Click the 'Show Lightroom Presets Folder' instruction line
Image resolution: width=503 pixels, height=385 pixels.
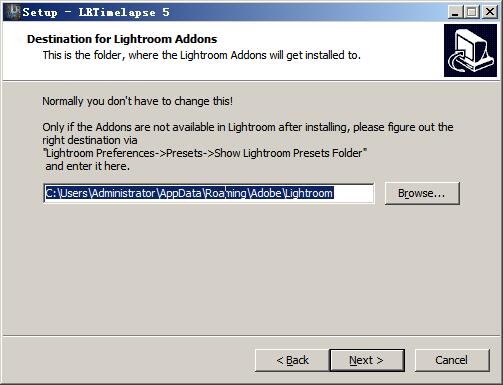click(x=205, y=153)
